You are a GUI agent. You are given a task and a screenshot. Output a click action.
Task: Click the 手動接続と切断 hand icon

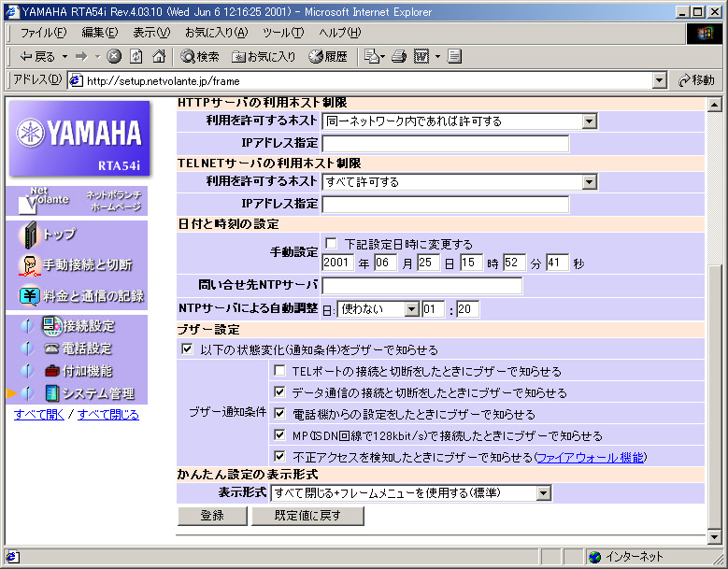30,265
